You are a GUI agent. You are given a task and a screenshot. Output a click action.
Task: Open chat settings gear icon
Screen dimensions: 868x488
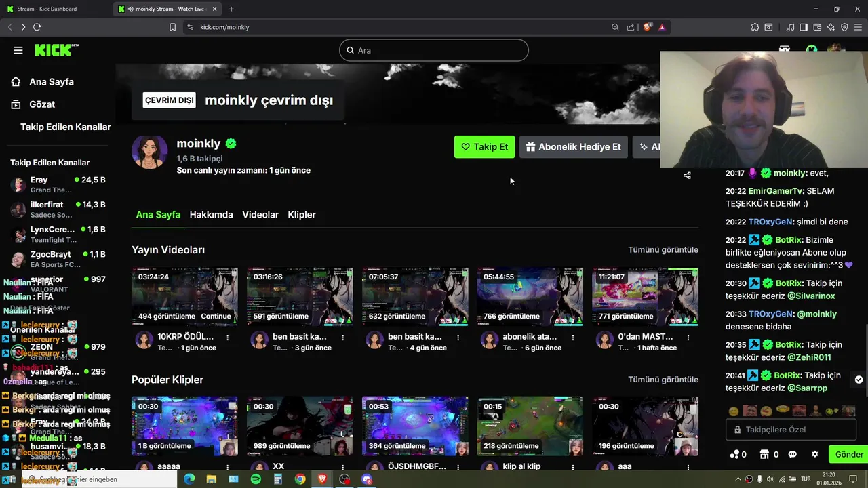pyautogui.click(x=815, y=455)
